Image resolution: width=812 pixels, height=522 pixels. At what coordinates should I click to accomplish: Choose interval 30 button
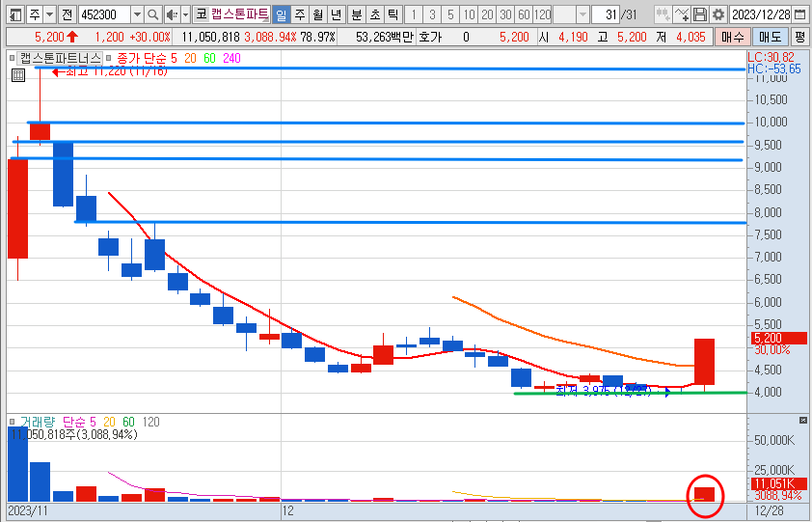[x=505, y=14]
